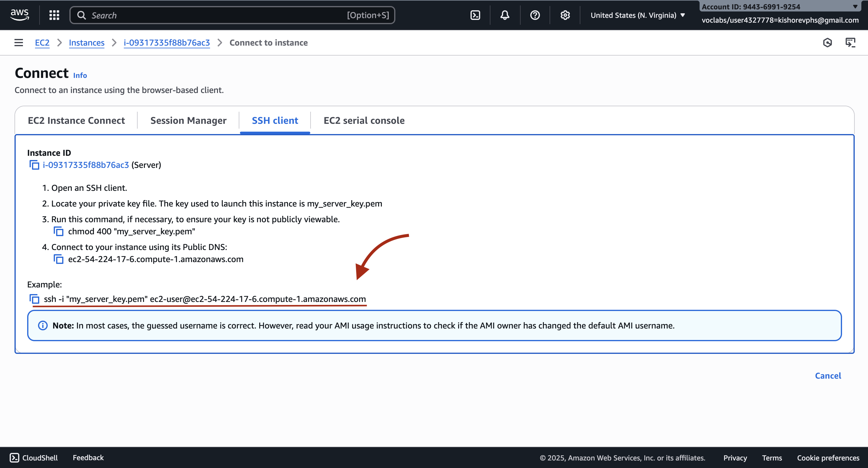Image resolution: width=868 pixels, height=468 pixels.
Task: Open CloudShell from the top toolbar
Action: point(475,15)
